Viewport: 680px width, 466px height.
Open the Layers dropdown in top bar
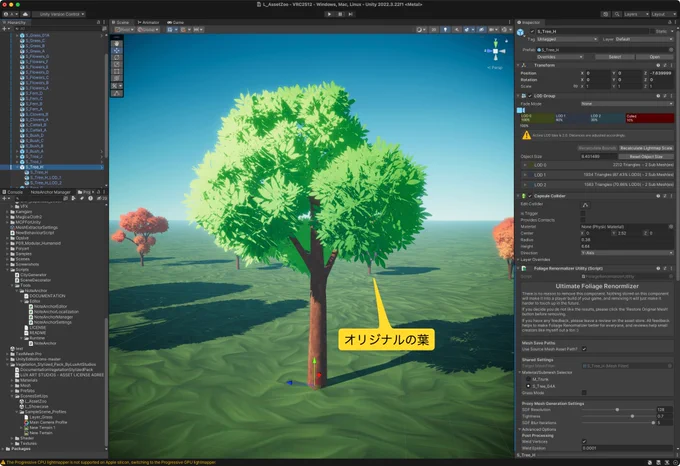(636, 14)
